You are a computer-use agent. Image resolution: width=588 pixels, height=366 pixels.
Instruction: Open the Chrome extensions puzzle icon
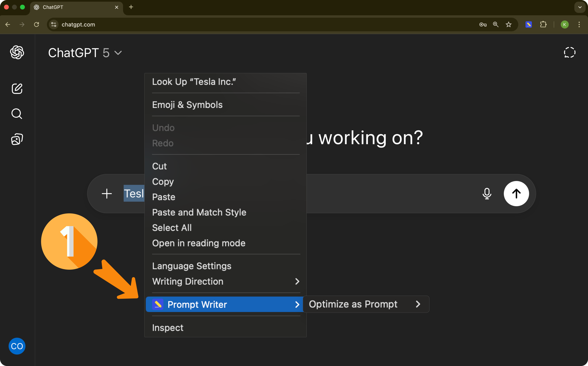544,24
